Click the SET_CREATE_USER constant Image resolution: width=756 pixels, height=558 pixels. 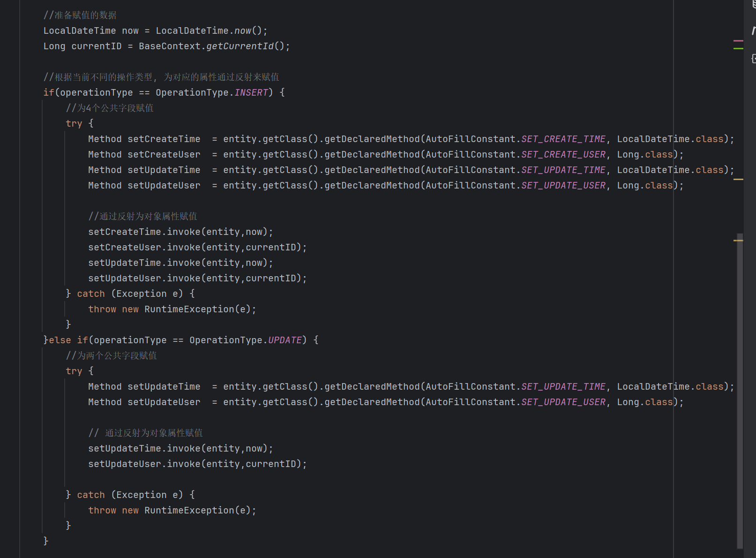tap(563, 154)
